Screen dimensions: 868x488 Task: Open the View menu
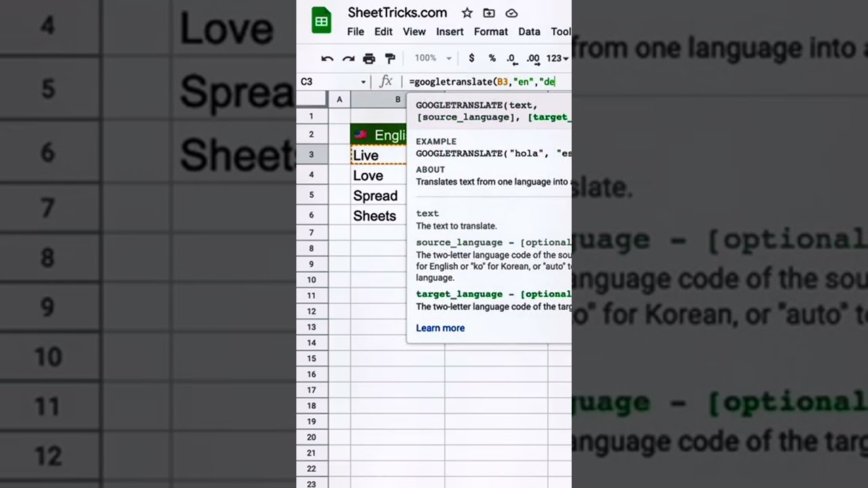point(414,32)
